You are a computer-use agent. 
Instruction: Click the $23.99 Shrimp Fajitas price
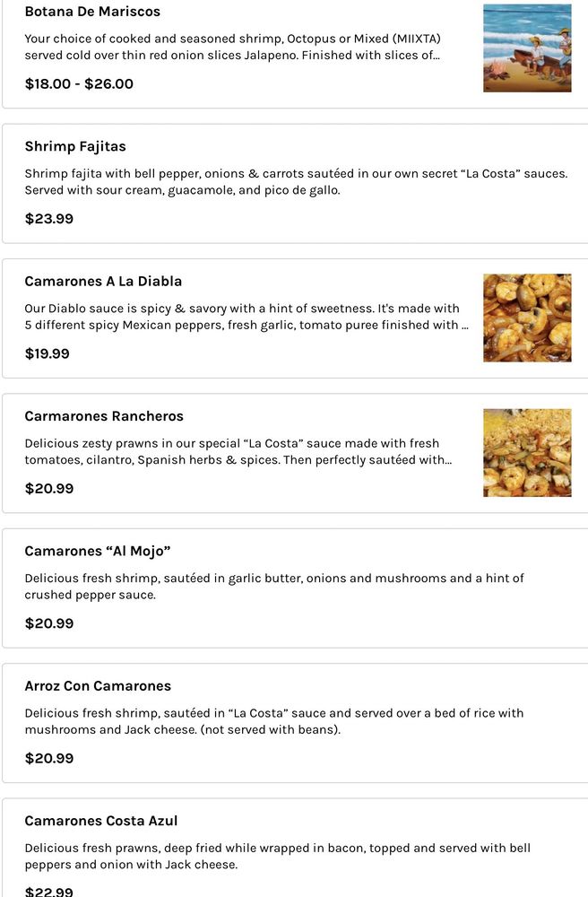coord(49,219)
